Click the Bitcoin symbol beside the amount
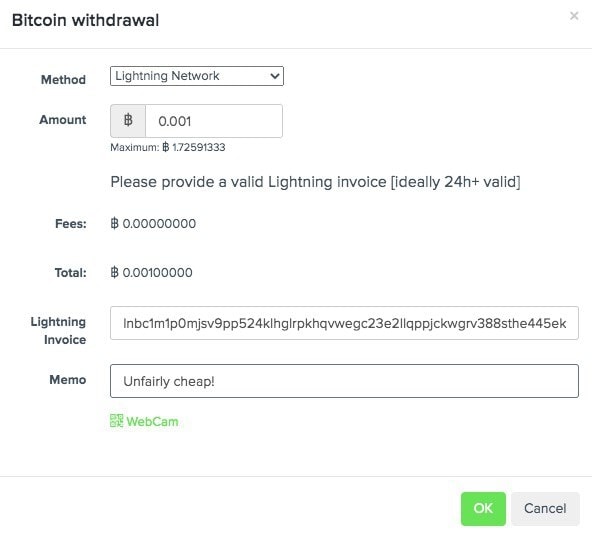Viewport: 592px width, 537px height. coord(128,121)
